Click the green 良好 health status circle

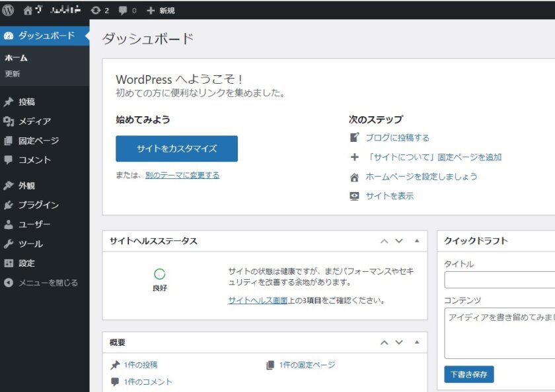(x=160, y=274)
